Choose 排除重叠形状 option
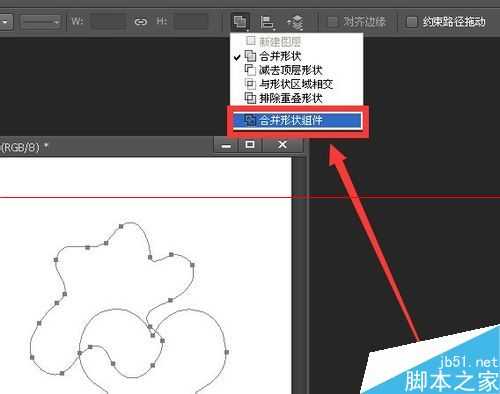Image resolution: width=500 pixels, height=394 pixels. 297,98
